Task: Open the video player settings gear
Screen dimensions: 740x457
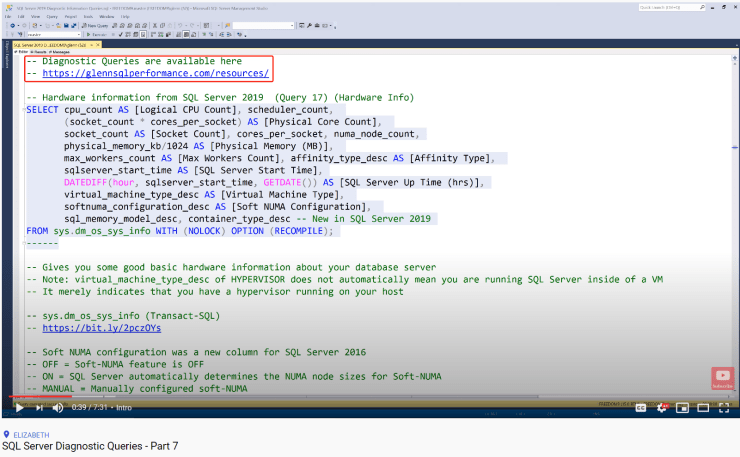Action: coord(662,407)
